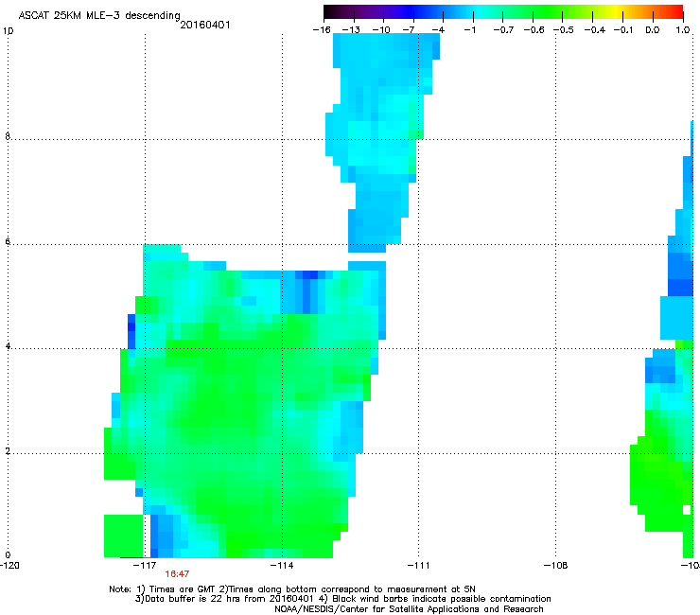The width and height of the screenshot is (700, 615).
Task: Click the longitude axis label '-117'
Action: (x=145, y=566)
